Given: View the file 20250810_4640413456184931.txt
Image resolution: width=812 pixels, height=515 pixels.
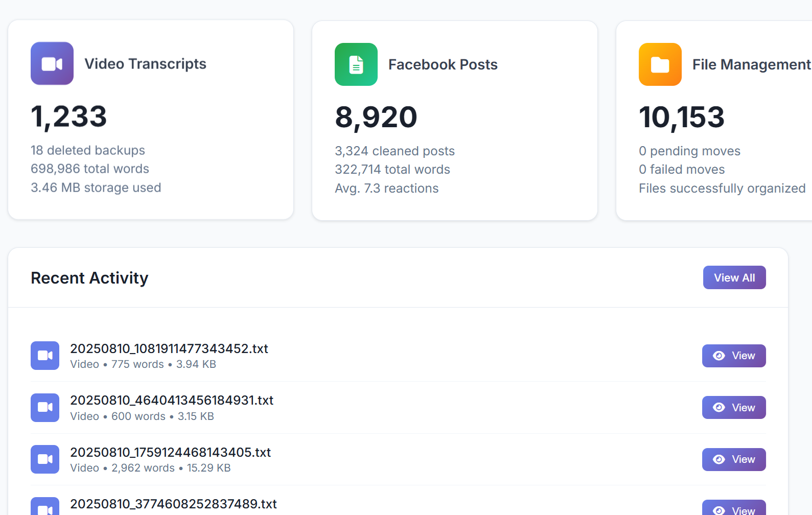Looking at the screenshot, I should pyautogui.click(x=734, y=408).
